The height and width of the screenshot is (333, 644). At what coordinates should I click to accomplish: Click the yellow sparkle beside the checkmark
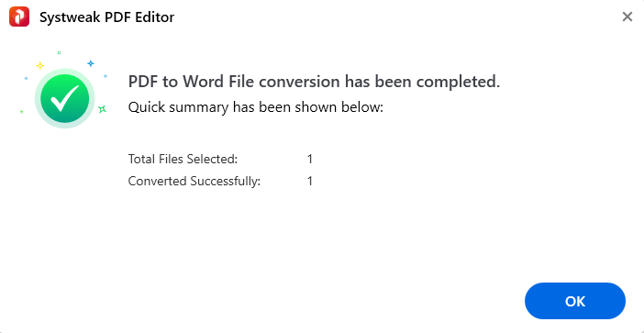click(39, 65)
